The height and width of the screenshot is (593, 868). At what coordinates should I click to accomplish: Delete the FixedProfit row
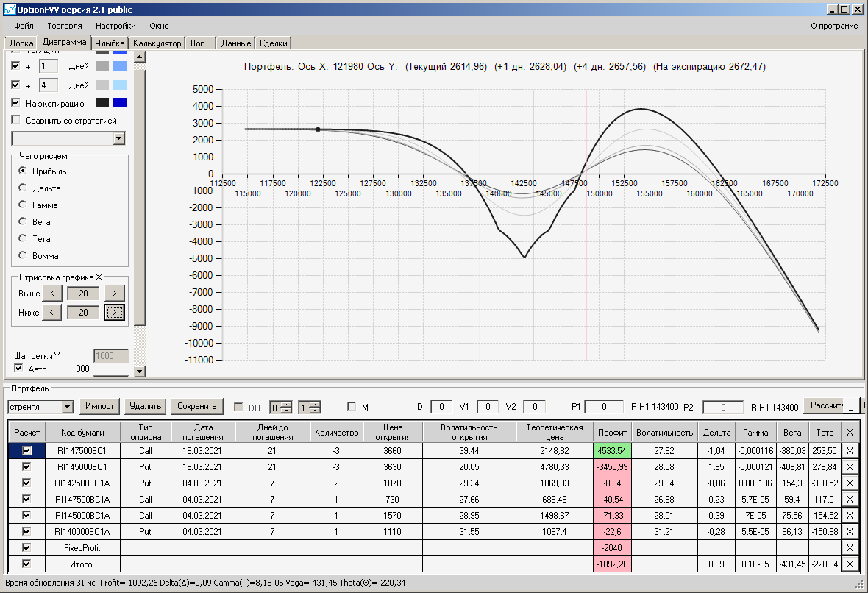[x=850, y=547]
